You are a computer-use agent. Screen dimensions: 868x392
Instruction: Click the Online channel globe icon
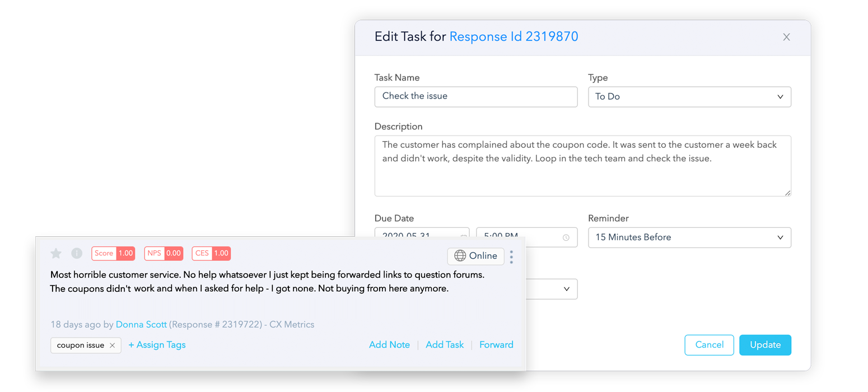[461, 256]
